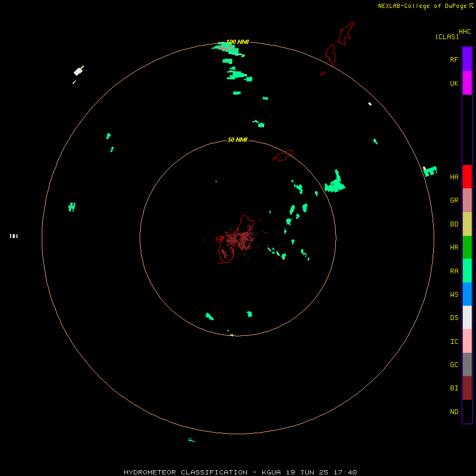Select the BD yellow legend block
Screen dimensions: 476x476
(467, 224)
